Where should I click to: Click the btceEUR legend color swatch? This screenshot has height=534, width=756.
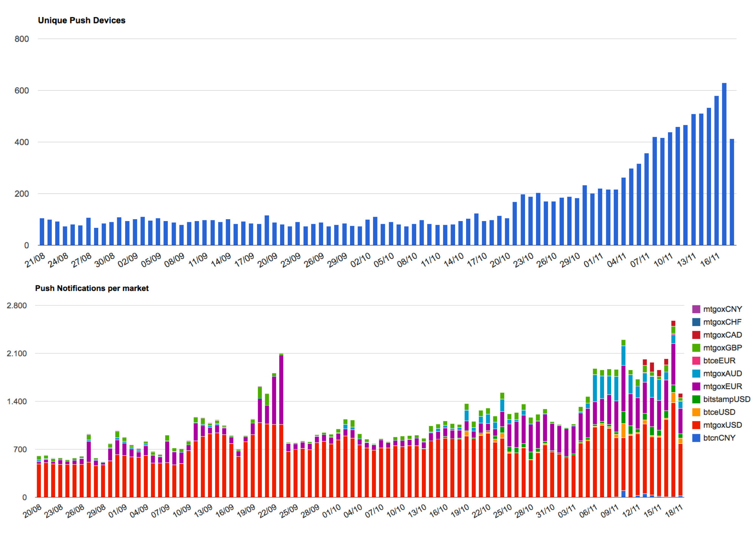tap(696, 361)
